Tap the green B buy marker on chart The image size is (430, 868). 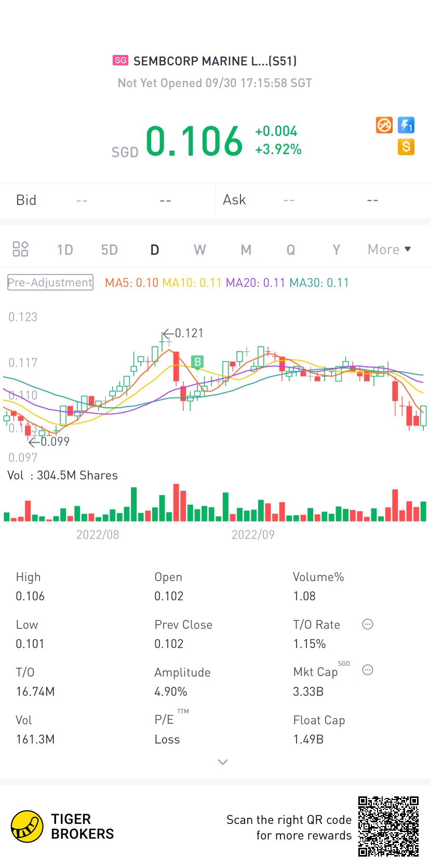click(x=197, y=362)
